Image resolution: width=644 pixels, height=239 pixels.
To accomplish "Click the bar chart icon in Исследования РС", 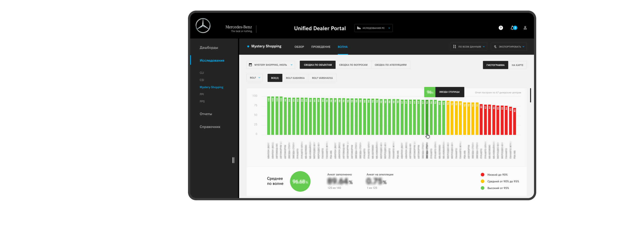I will tap(359, 28).
